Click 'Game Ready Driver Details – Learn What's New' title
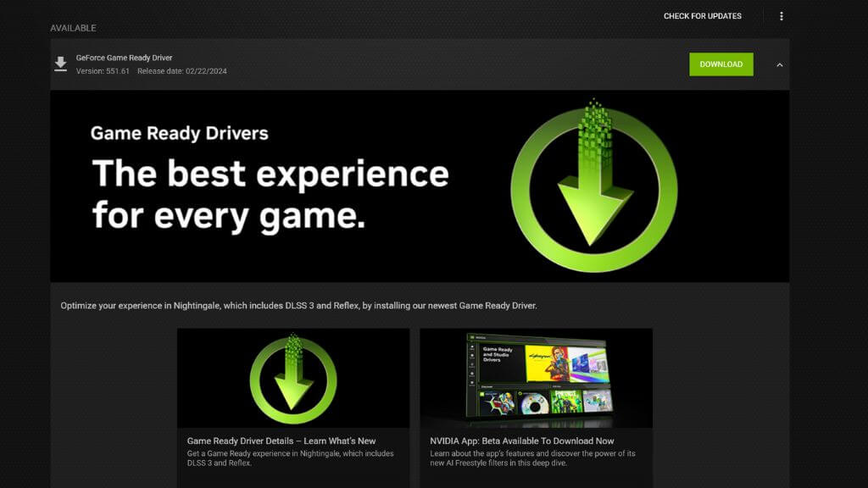The height and width of the screenshot is (488, 868). click(x=281, y=441)
